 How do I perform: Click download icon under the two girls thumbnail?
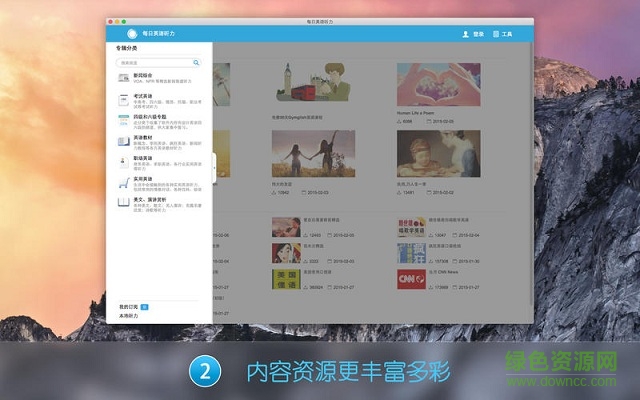(x=274, y=192)
